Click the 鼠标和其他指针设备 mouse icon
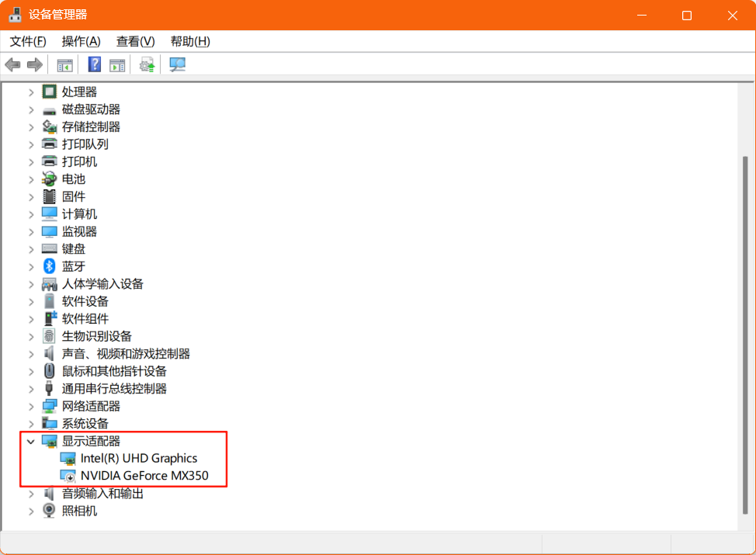Image resolution: width=756 pixels, height=555 pixels. [x=49, y=371]
